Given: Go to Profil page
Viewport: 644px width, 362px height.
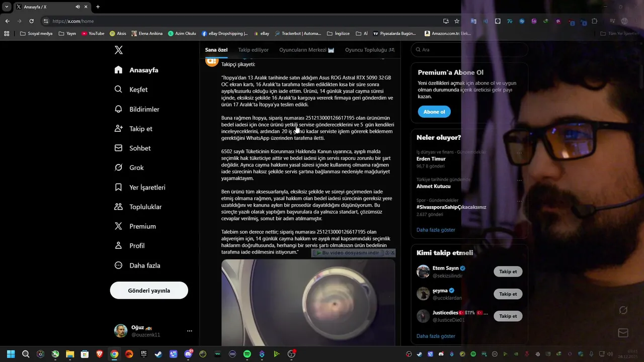Looking at the screenshot, I should pyautogui.click(x=129, y=246).
